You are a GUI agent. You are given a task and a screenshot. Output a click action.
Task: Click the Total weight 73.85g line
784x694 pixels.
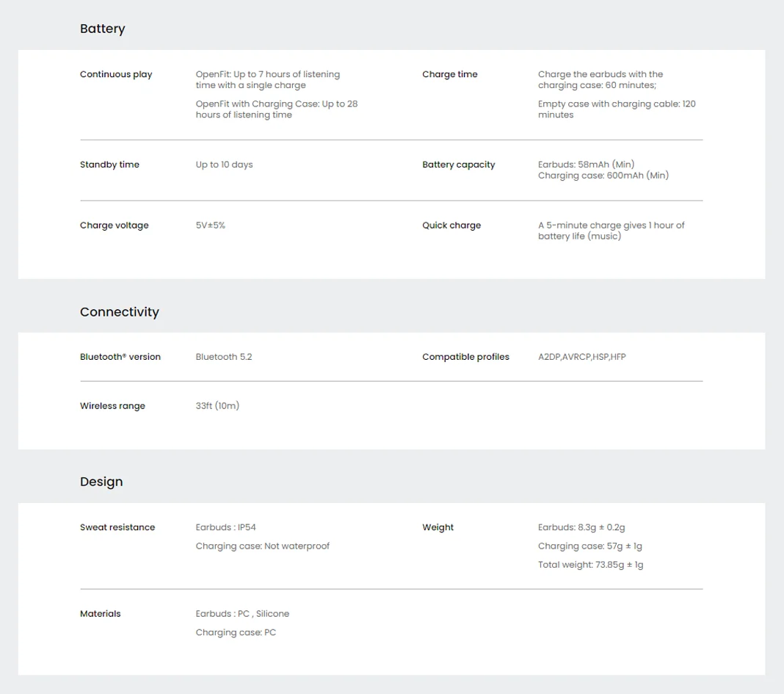click(590, 565)
